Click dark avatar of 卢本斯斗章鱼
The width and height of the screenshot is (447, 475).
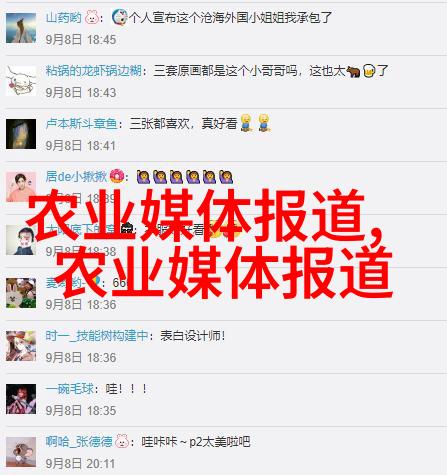click(21, 134)
